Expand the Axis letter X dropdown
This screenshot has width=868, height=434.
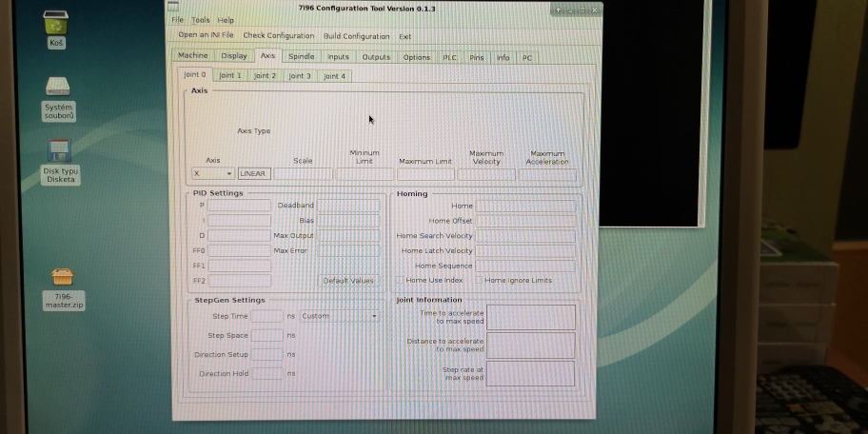coord(213,174)
